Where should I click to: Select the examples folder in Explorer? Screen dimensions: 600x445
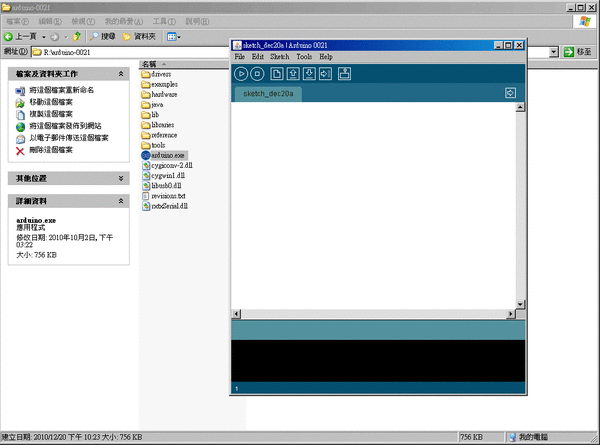(x=160, y=84)
